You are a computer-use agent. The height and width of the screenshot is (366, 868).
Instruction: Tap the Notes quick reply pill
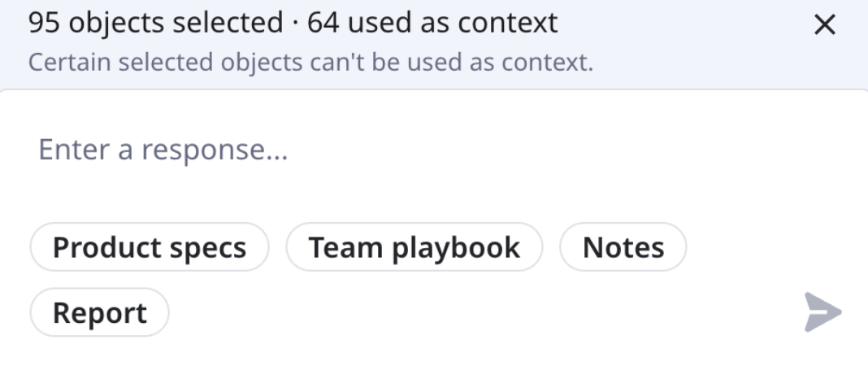click(x=623, y=247)
